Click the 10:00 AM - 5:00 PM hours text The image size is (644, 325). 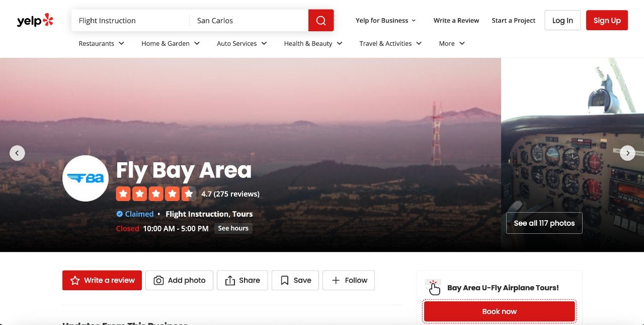176,229
